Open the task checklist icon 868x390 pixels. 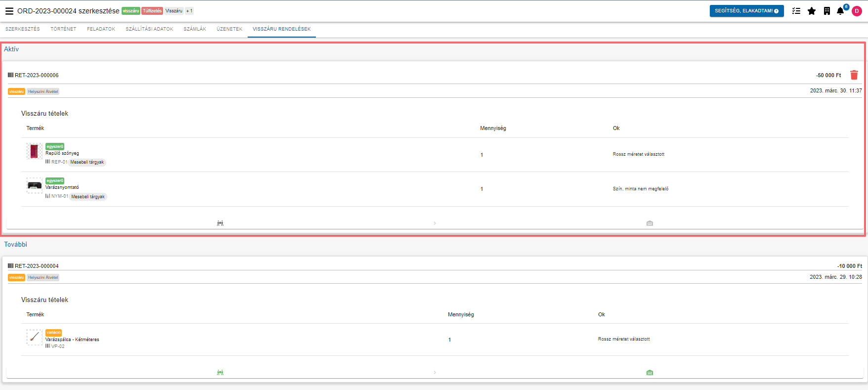796,11
